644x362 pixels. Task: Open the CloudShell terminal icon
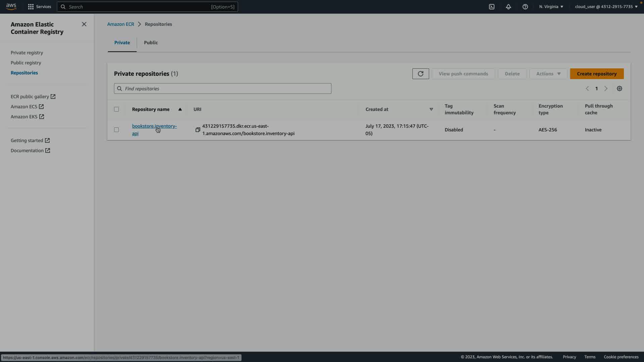click(x=492, y=7)
